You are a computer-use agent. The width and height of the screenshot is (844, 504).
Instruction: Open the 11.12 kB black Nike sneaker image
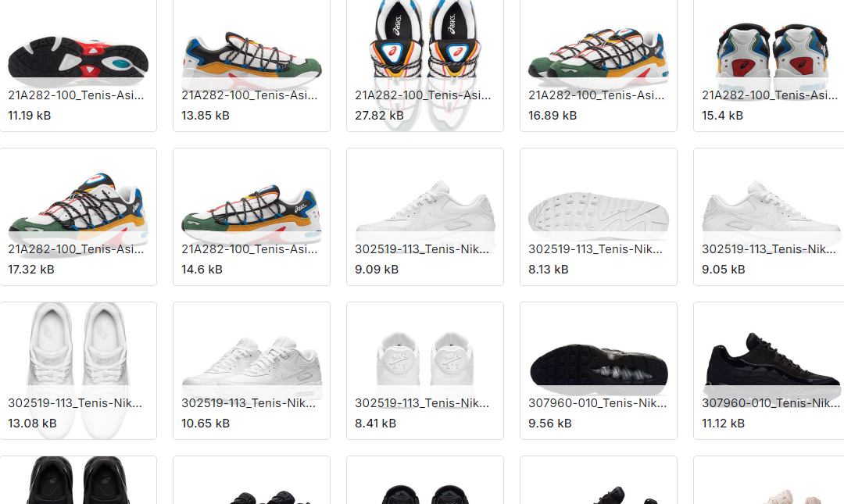coord(770,370)
